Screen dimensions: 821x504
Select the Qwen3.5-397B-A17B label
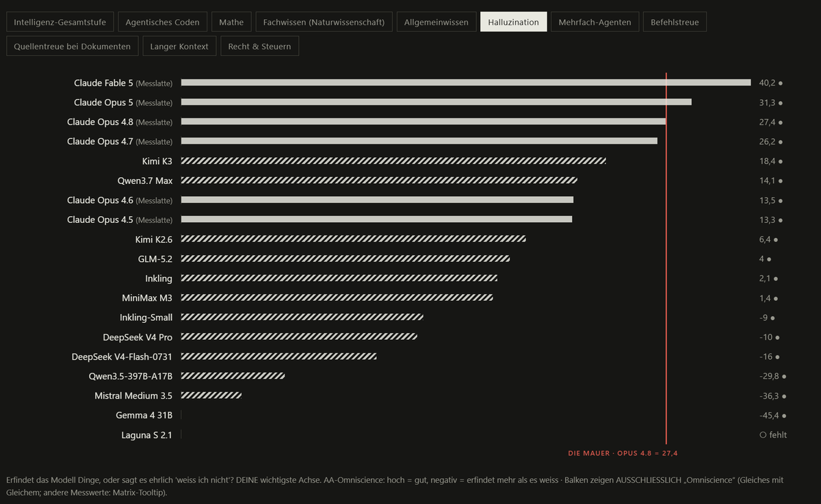click(x=131, y=376)
